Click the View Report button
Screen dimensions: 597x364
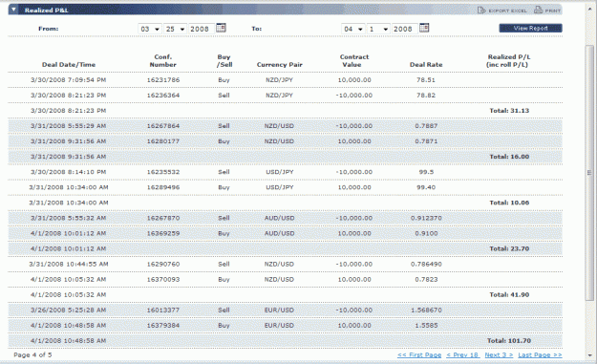(530, 28)
